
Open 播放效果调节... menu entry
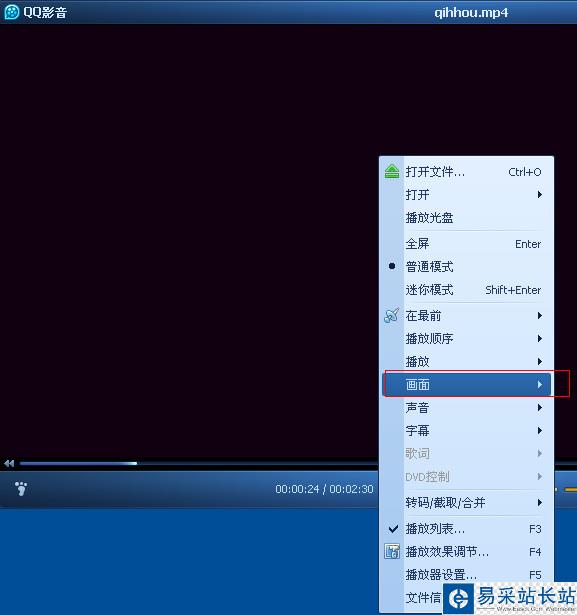pos(466,552)
